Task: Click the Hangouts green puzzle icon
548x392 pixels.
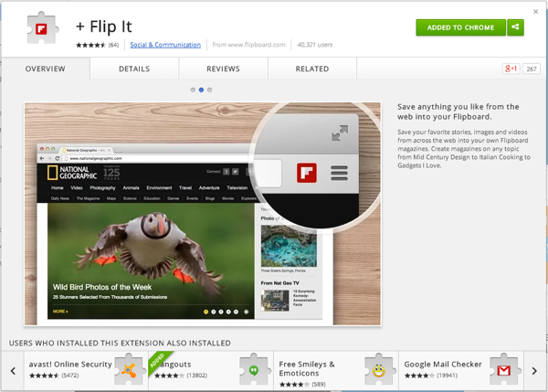Action: click(254, 370)
